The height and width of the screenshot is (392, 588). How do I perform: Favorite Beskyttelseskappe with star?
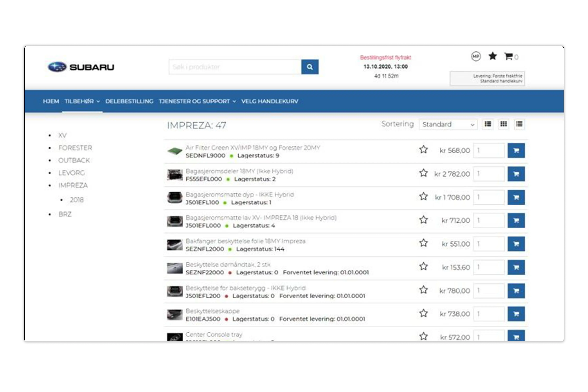click(423, 313)
